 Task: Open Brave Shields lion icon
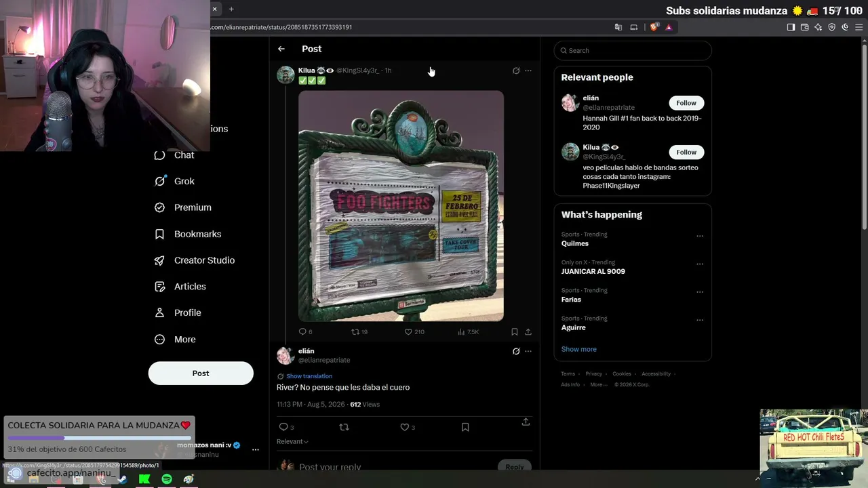(654, 27)
